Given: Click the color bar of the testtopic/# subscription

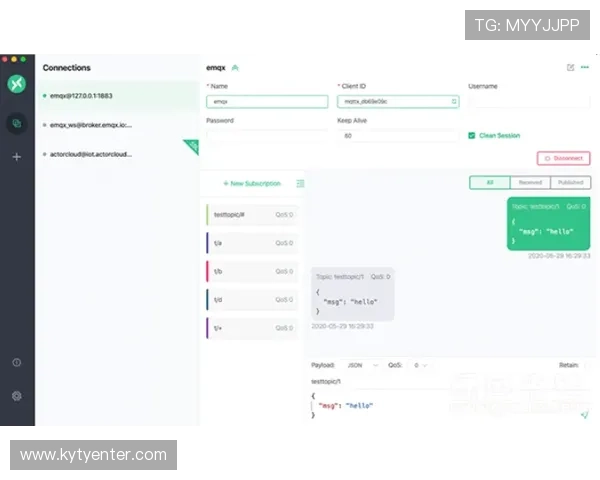Looking at the screenshot, I should [x=208, y=215].
